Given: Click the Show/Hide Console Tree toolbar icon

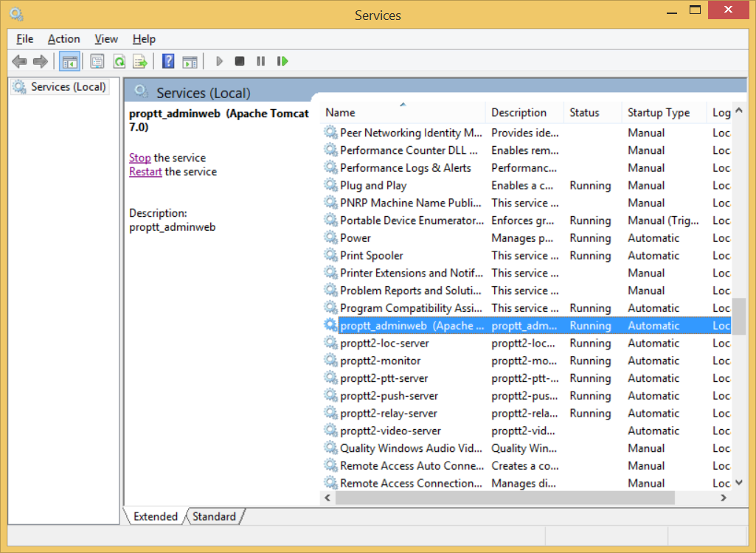Looking at the screenshot, I should 70,61.
